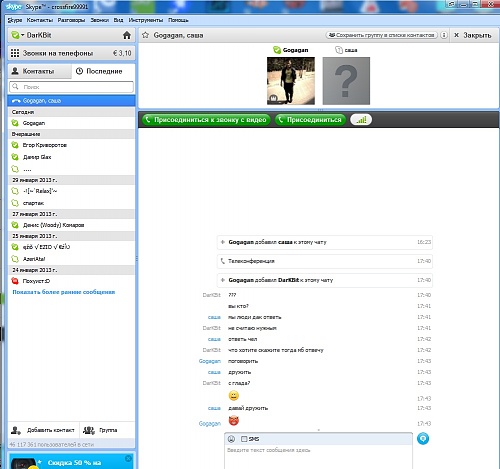Open chat with Денис (Woody) Комаров
The width and height of the screenshot is (500, 469).
[71, 225]
